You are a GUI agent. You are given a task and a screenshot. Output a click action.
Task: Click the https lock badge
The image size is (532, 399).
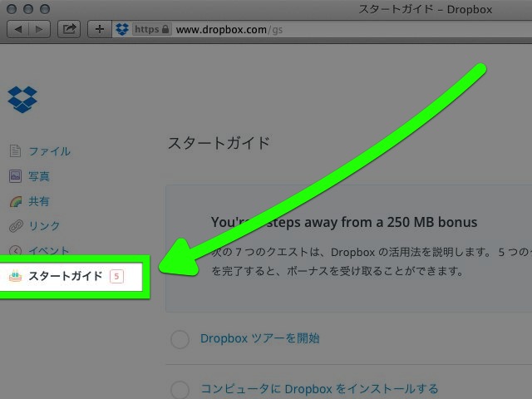pos(151,29)
